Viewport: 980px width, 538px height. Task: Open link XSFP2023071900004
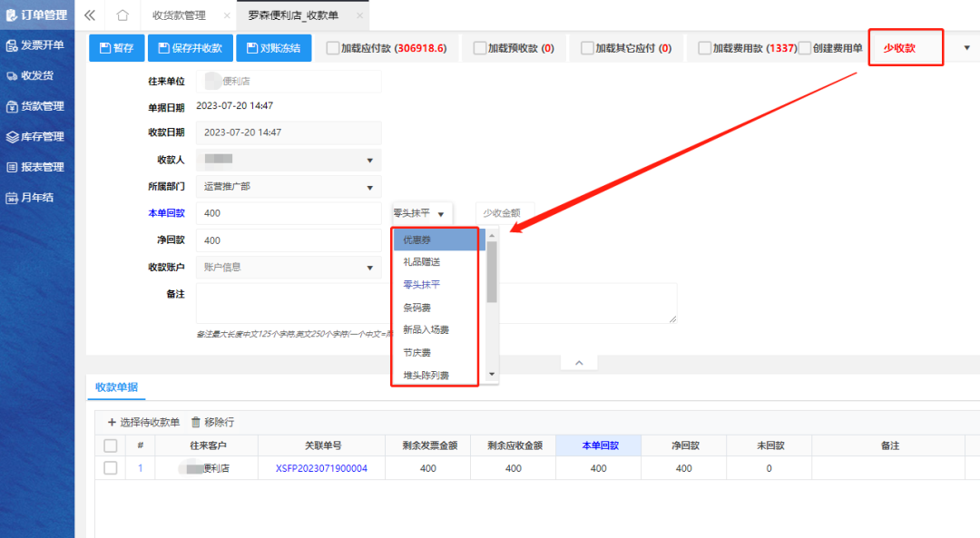click(x=321, y=468)
